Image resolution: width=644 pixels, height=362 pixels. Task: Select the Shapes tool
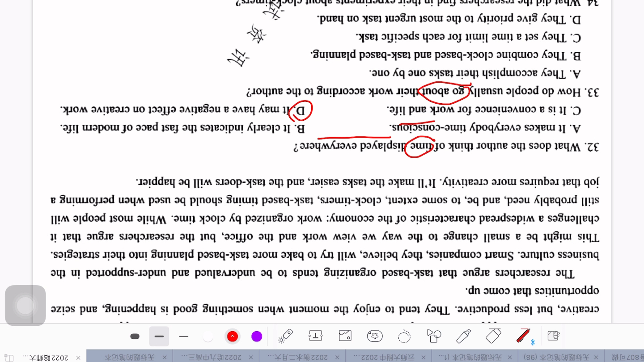point(434,336)
